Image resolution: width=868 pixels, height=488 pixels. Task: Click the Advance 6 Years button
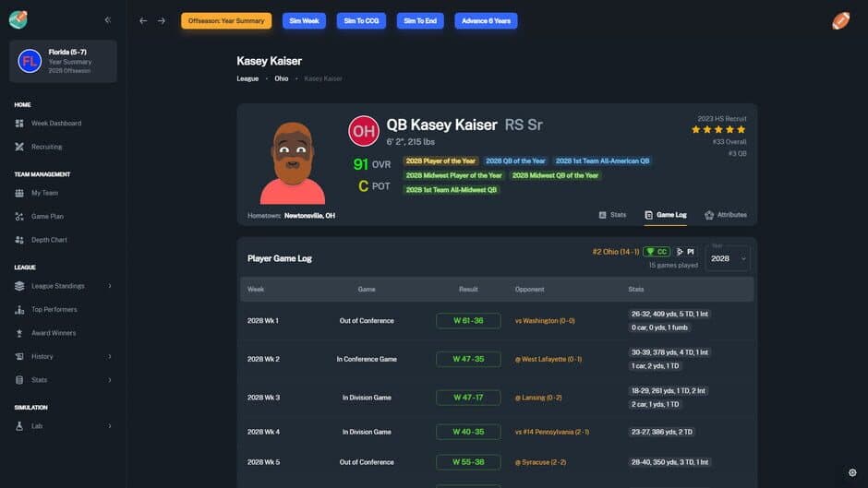486,20
